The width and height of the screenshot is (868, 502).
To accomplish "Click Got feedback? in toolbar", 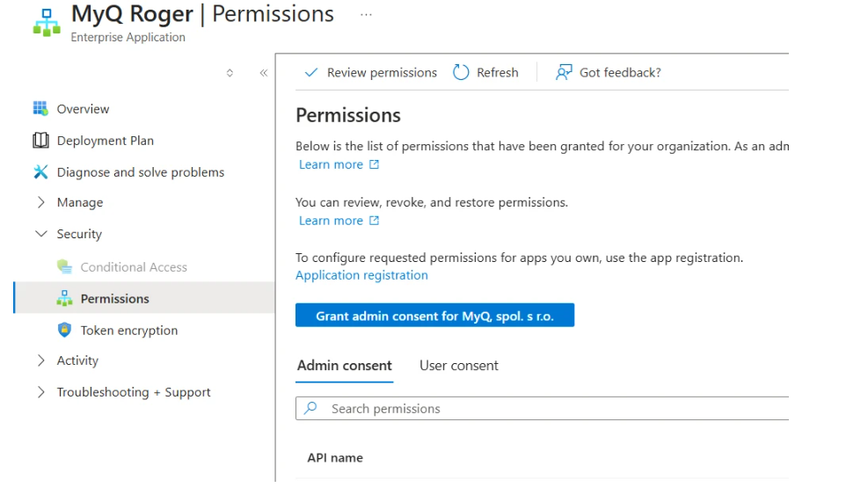I will [x=609, y=72].
